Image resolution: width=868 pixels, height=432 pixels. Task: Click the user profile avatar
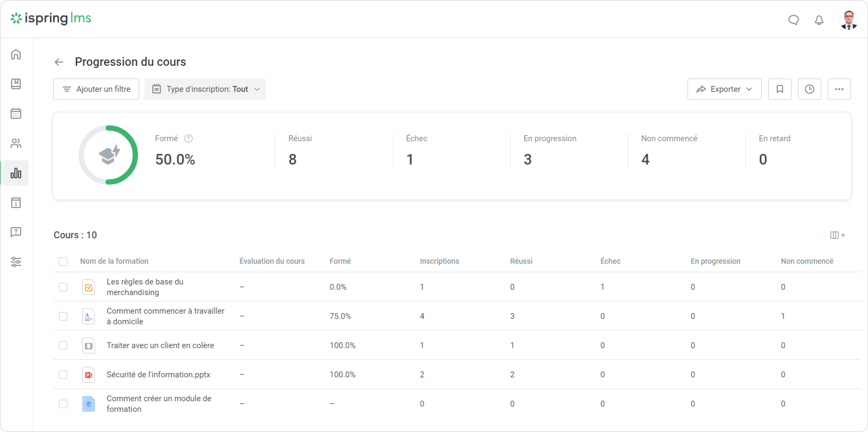848,20
